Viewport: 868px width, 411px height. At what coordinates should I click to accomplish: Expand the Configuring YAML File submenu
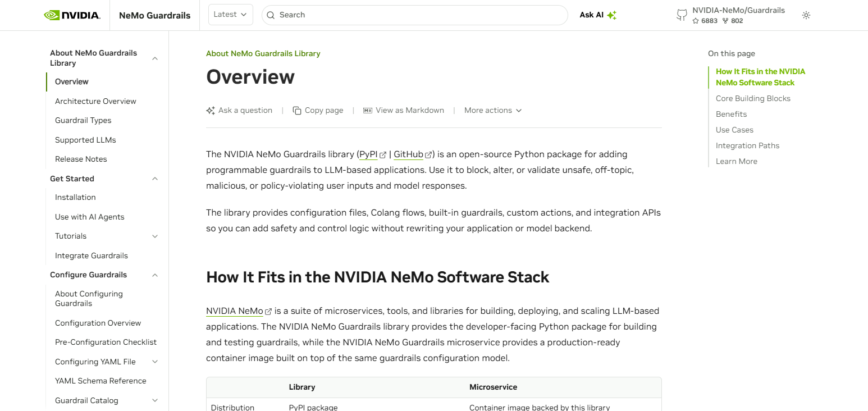(x=155, y=362)
